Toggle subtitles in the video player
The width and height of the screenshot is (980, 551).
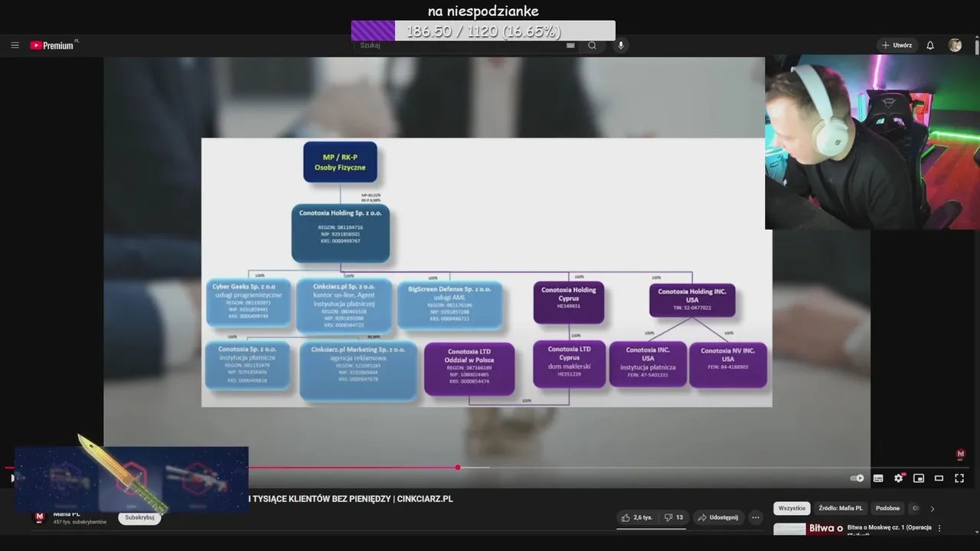pyautogui.click(x=878, y=478)
